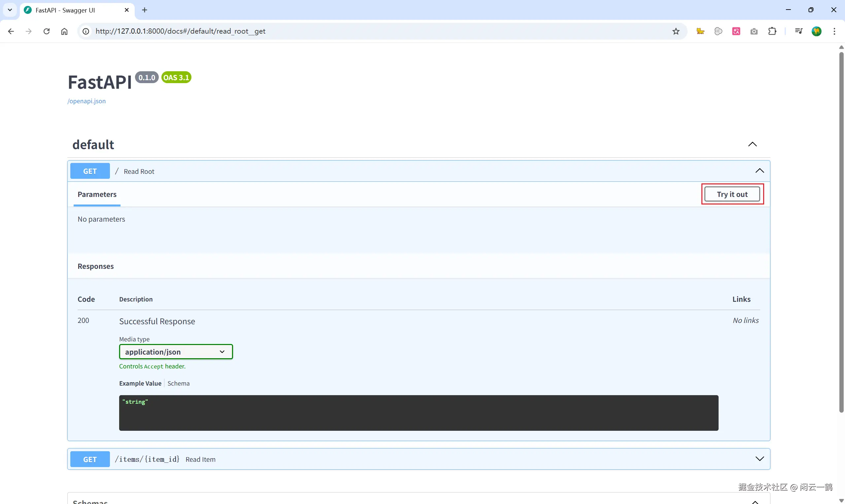Collapse the GET Read Root endpoint
This screenshot has height=504, width=845.
[760, 171]
